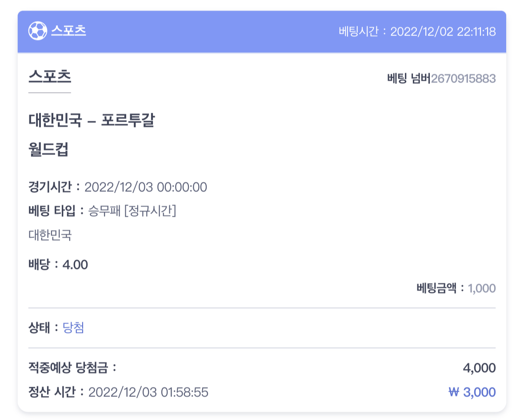Click bet type 승무패 [정규시간]
This screenshot has height=420, width=524.
132,211
